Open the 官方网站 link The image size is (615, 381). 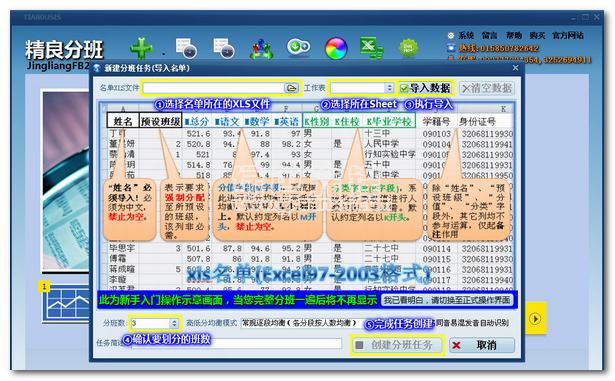click(x=568, y=36)
